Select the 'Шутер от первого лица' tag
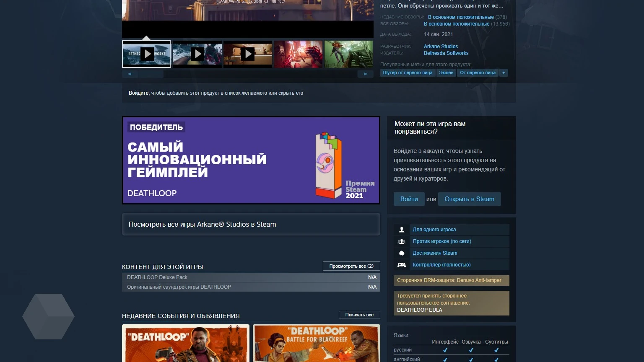Image resolution: width=644 pixels, height=362 pixels. pos(408,73)
